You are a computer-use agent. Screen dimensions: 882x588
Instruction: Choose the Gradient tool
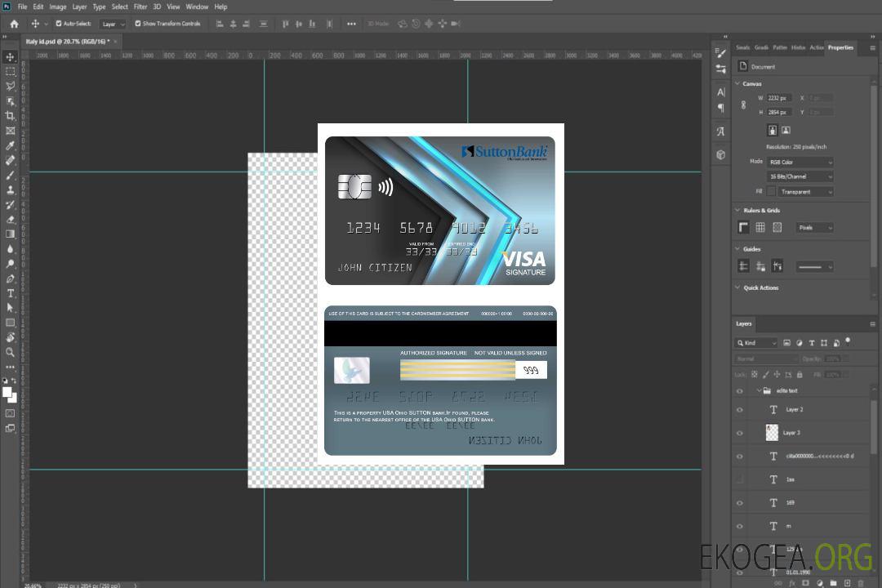tap(10, 234)
